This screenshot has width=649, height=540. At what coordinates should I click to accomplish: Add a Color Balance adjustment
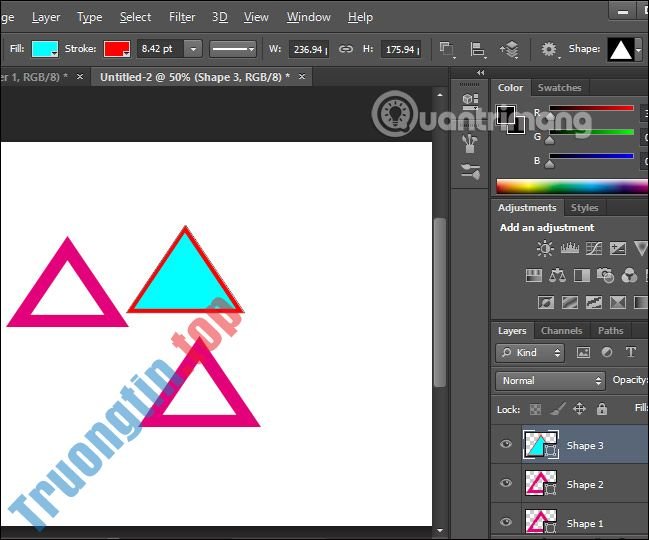557,275
